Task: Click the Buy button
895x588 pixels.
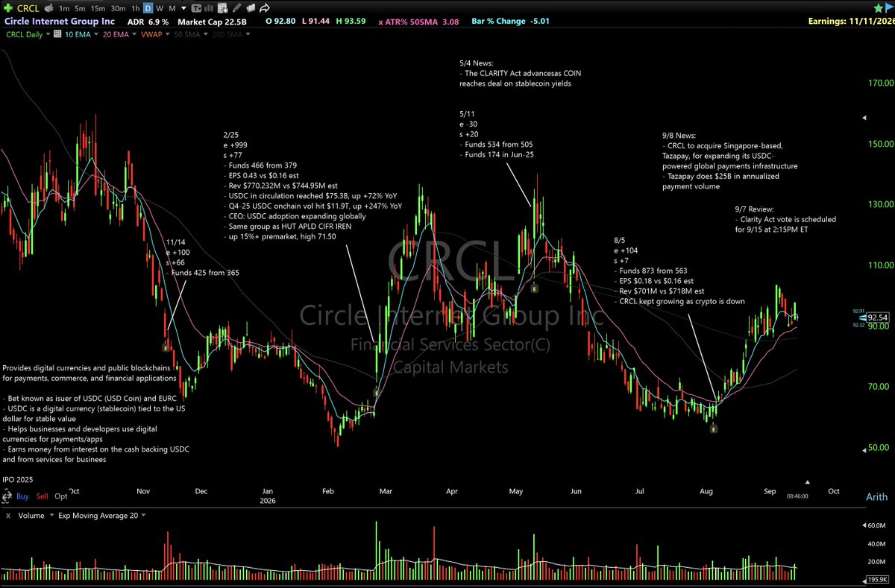Action: [x=22, y=496]
